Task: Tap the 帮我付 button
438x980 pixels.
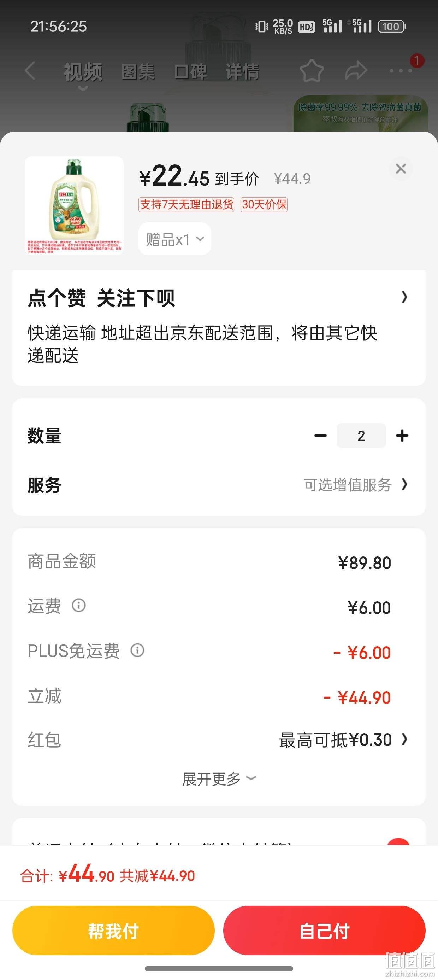Action: [113, 931]
